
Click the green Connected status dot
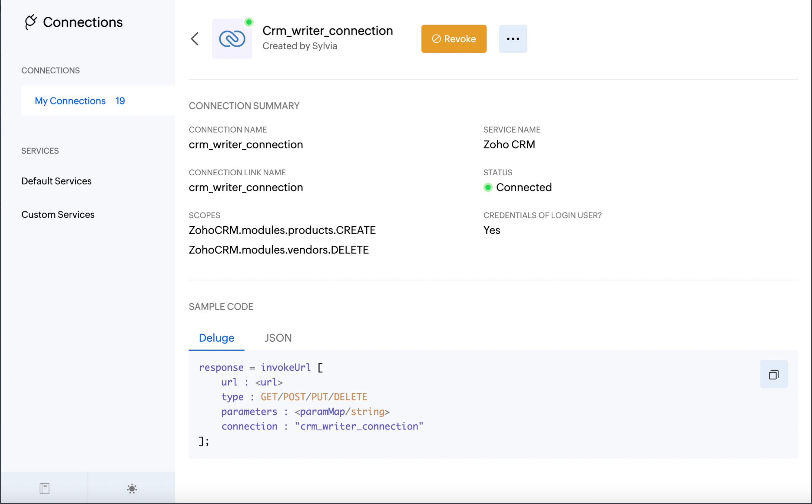[488, 187]
